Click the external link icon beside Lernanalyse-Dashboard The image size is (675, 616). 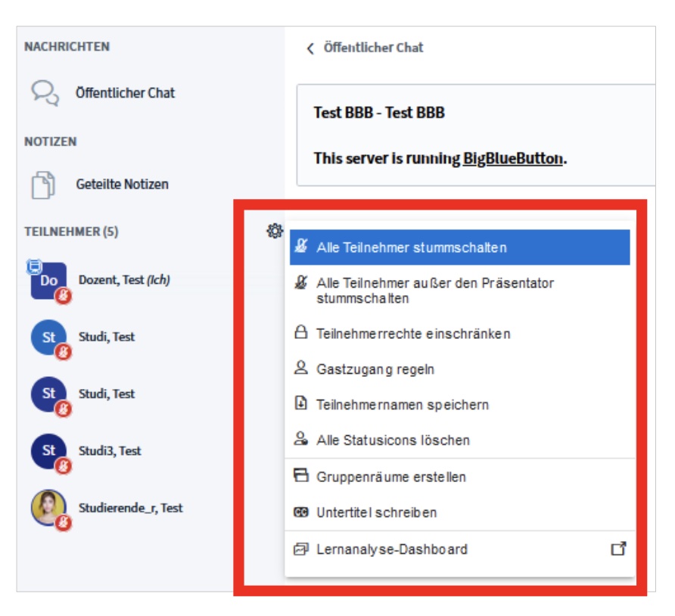[618, 549]
